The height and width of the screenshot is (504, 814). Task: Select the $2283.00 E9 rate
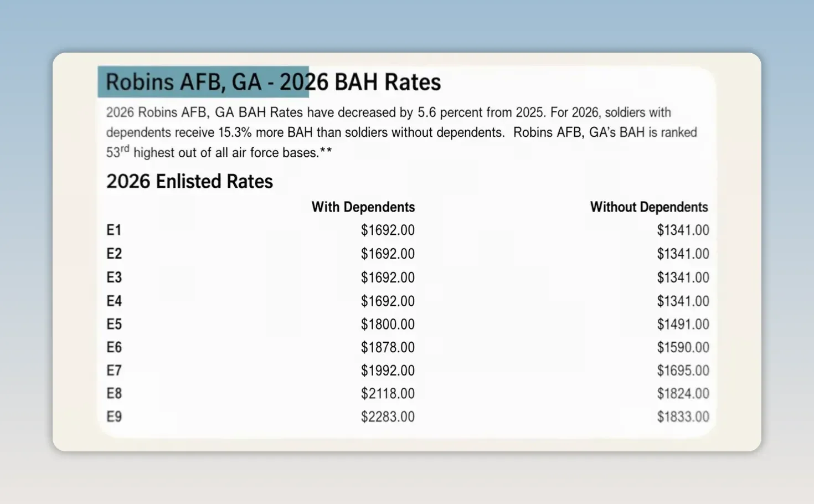point(388,417)
